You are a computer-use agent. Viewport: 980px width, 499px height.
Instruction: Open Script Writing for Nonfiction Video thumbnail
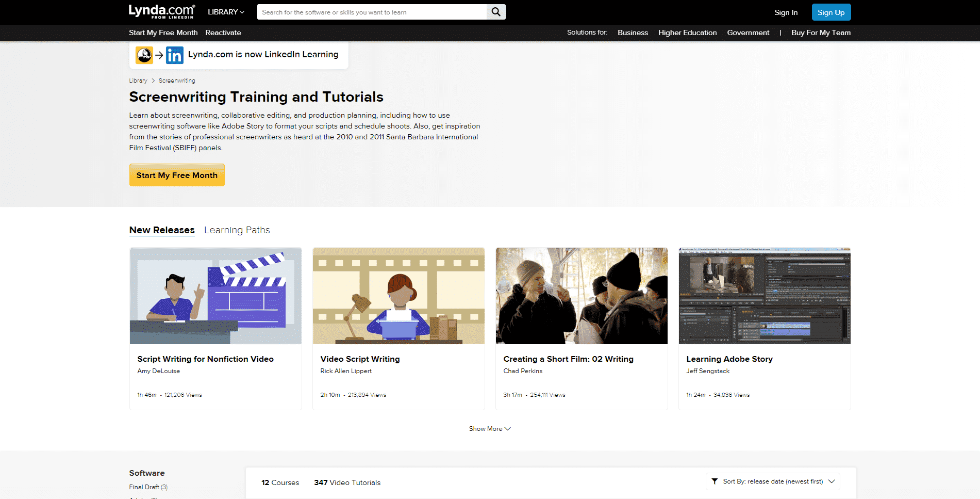[x=215, y=296]
